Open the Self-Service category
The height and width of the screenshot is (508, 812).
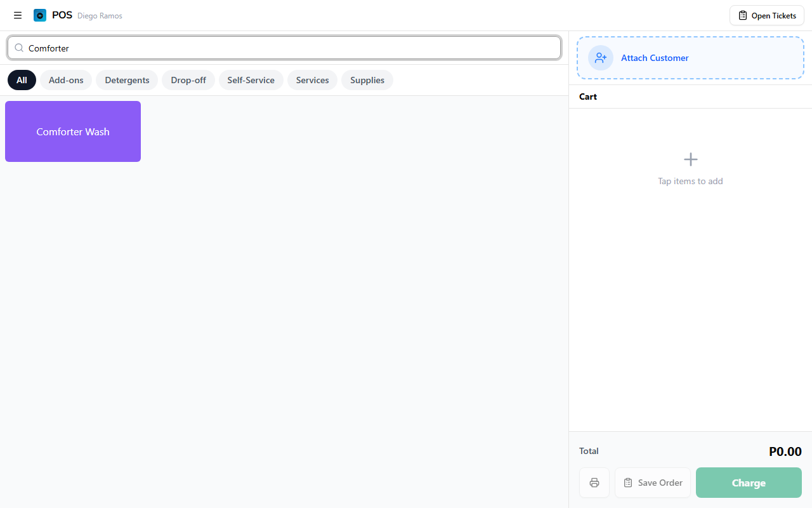coord(251,80)
